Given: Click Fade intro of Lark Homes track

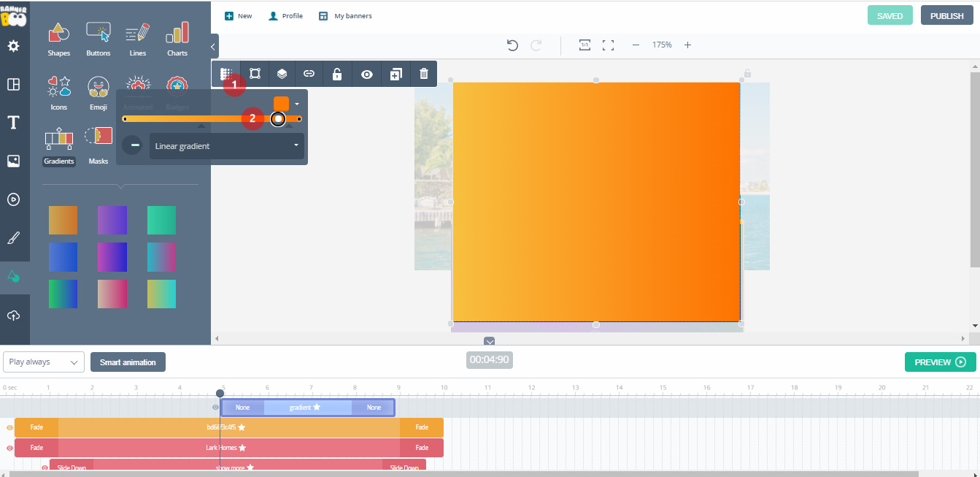Looking at the screenshot, I should [36, 448].
